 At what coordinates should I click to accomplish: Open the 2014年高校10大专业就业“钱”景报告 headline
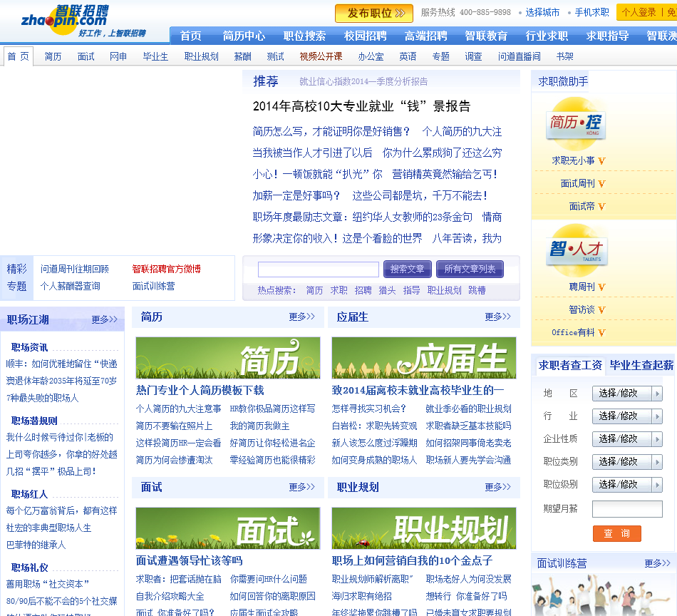click(x=361, y=106)
